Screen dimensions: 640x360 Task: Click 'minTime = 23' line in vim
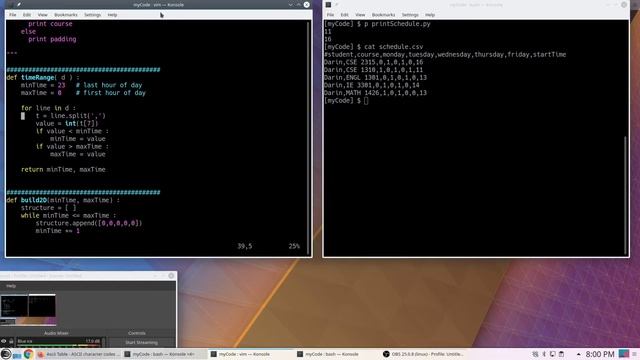pos(43,85)
